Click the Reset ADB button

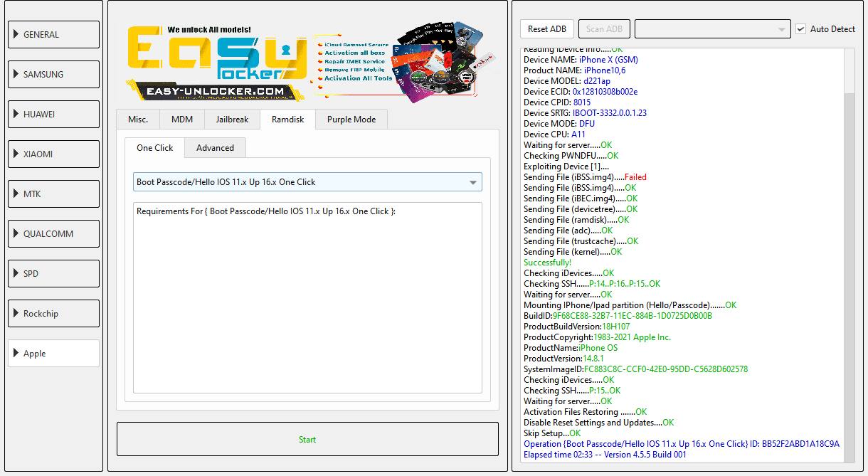click(x=547, y=28)
